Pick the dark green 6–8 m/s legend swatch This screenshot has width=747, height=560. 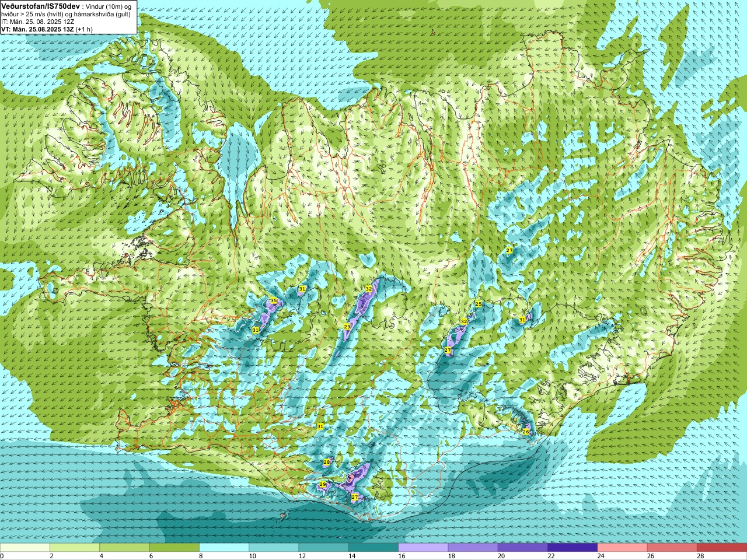pyautogui.click(x=174, y=548)
